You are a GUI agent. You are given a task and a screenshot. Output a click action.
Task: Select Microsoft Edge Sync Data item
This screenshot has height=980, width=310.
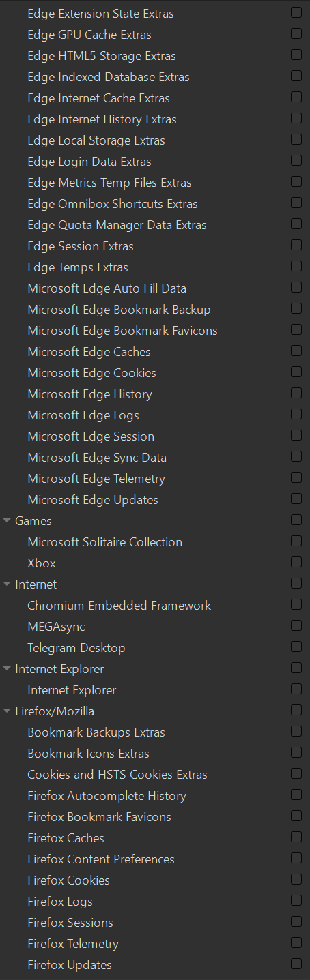pyautogui.click(x=97, y=458)
